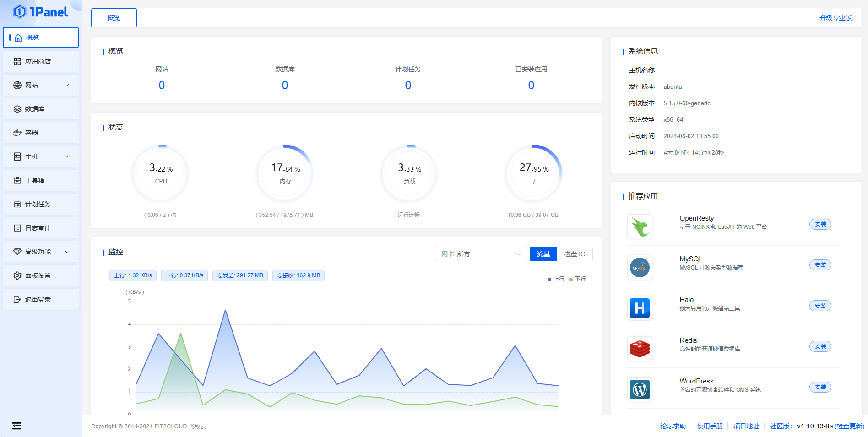The image size is (868, 437).
Task: Switch monitor to 磁盘 IO view
Action: pyautogui.click(x=574, y=254)
